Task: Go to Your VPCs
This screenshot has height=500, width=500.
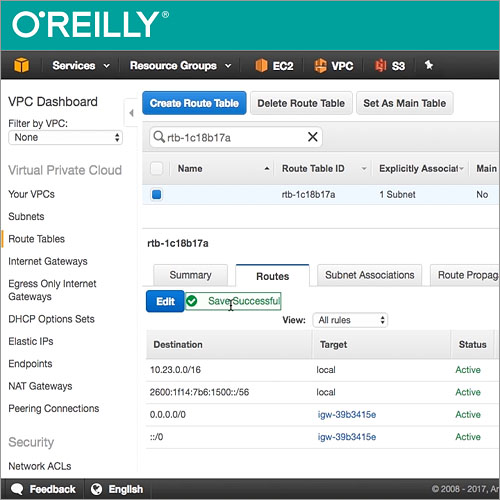Action: coord(31,194)
